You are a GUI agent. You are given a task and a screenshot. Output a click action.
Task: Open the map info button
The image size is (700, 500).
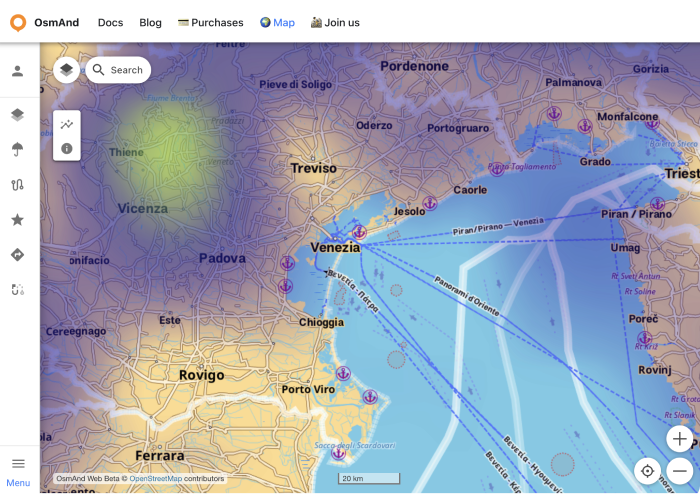click(x=67, y=148)
